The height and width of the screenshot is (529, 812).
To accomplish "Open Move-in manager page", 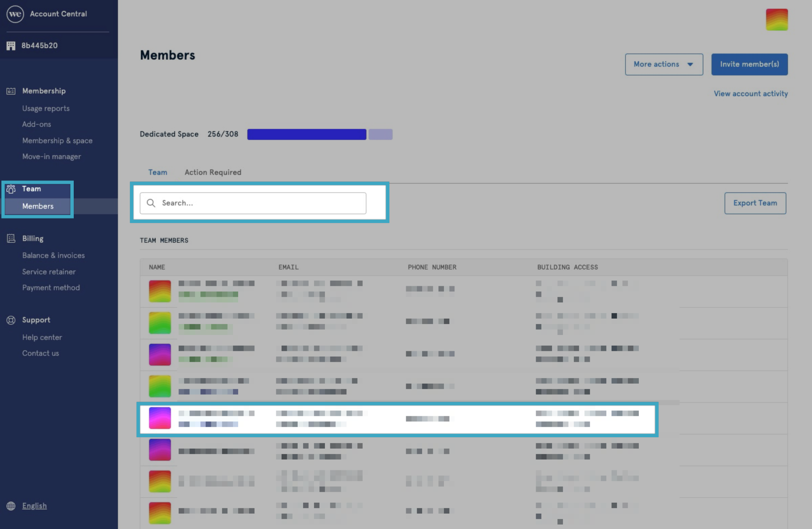I will (51, 157).
